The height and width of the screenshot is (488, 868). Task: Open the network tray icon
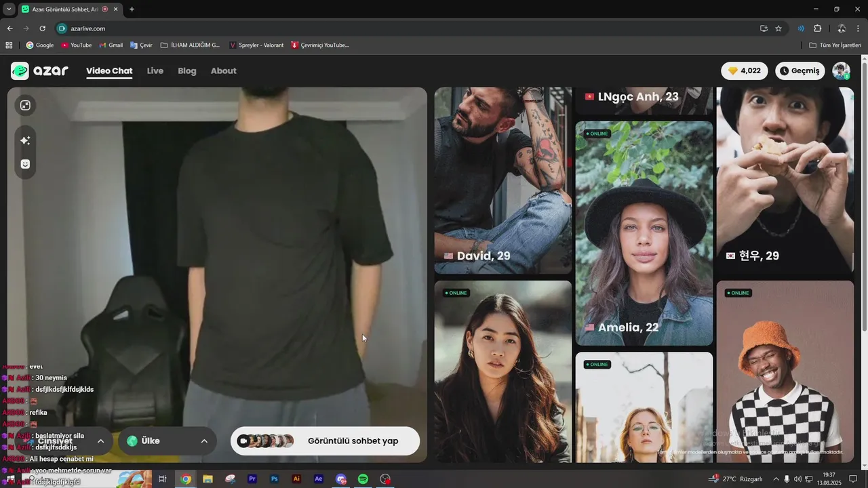(809, 479)
